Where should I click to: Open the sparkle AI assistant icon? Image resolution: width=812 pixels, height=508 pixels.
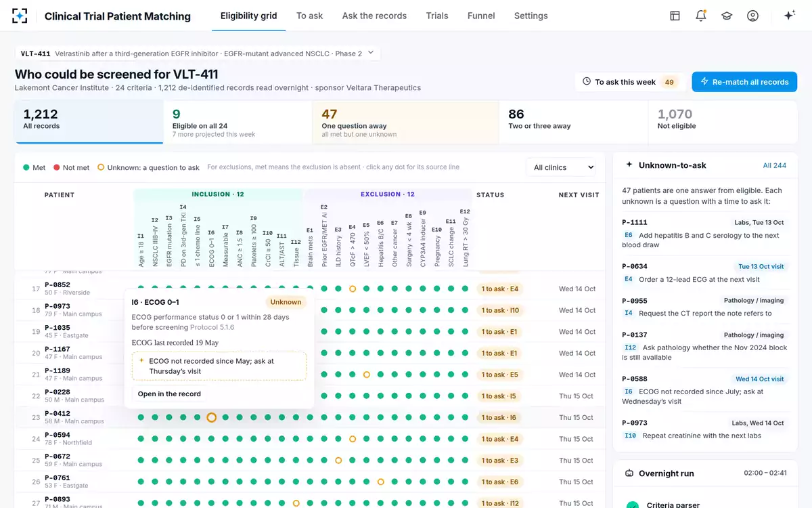(789, 16)
